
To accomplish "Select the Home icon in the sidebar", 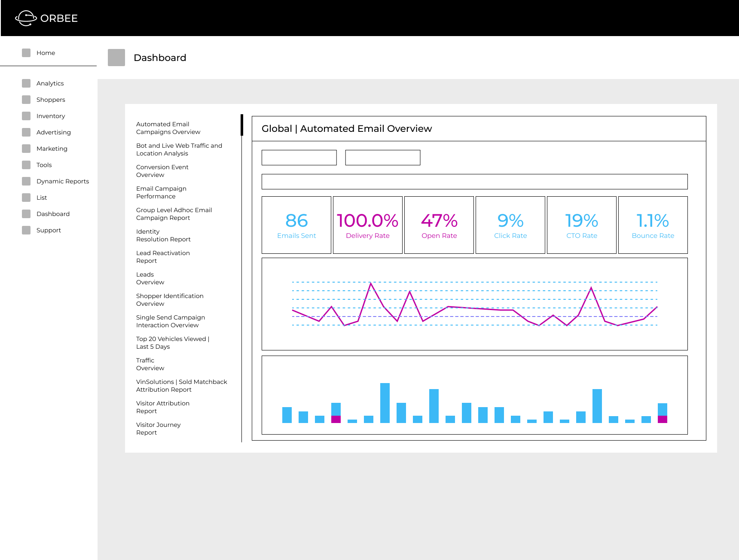I will (26, 52).
